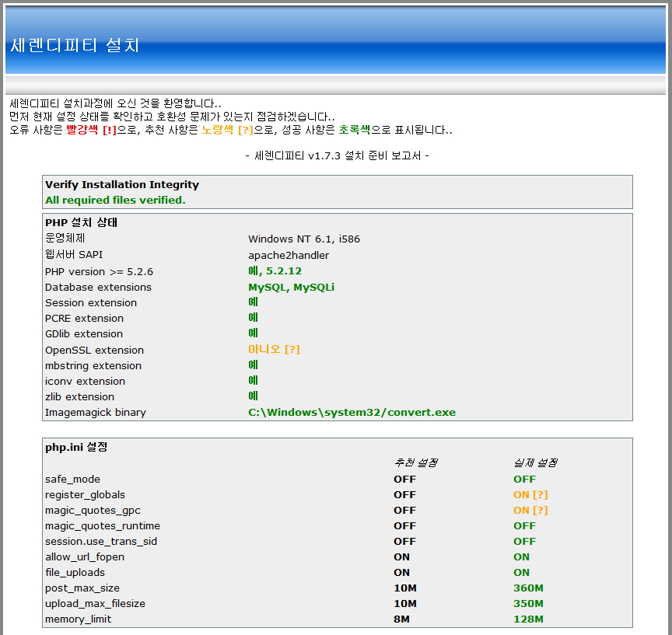Click 'All required files verified.' message
This screenshot has width=672, height=635.
point(115,200)
